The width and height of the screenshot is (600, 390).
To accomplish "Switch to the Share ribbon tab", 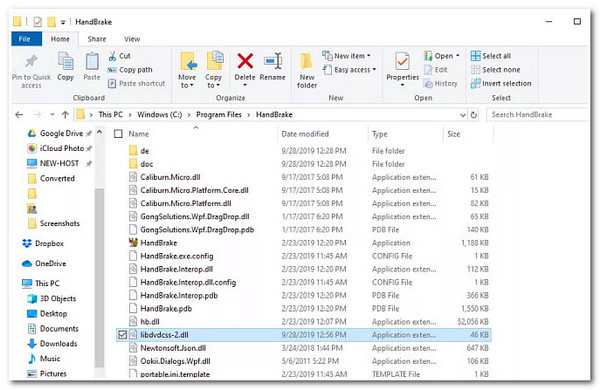I will [x=96, y=39].
